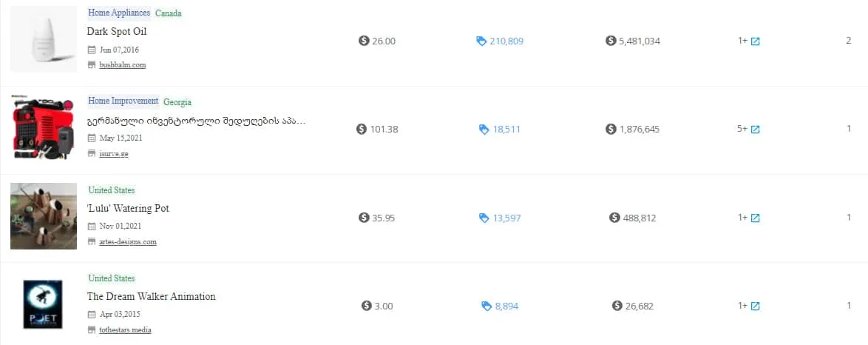Select the Home Improvement category tag

[x=123, y=101]
